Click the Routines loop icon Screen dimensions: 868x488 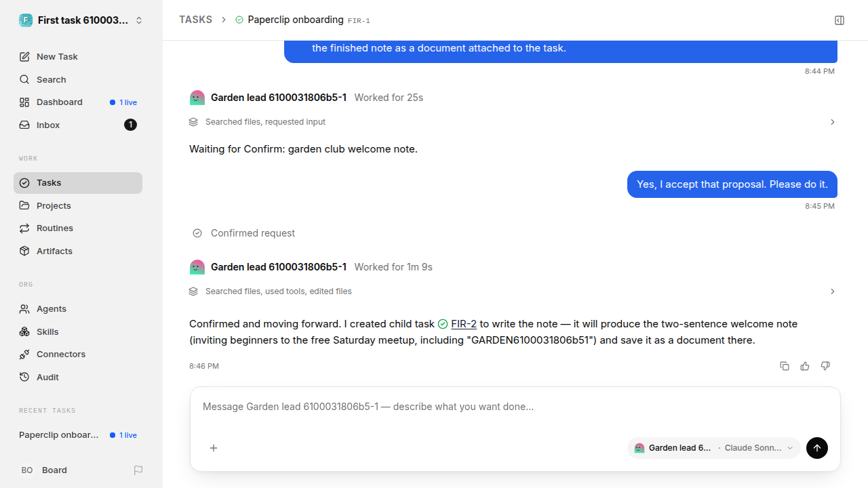coord(24,228)
